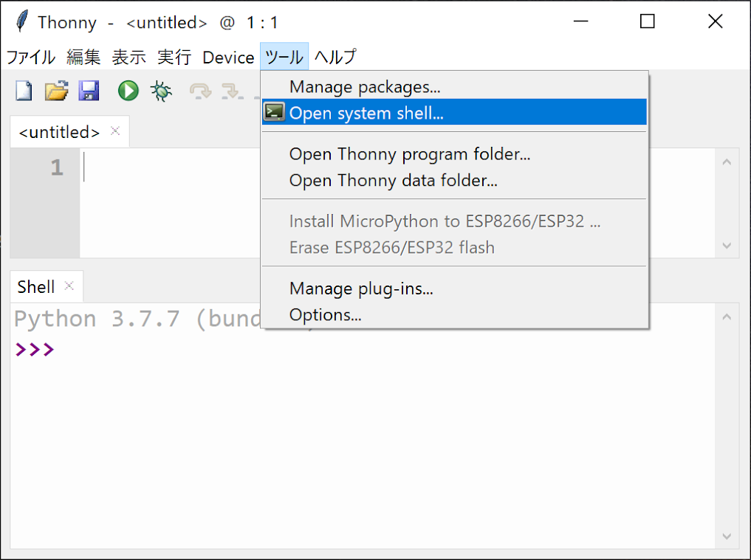Open Manage plug-ins... from the menu
Image resolution: width=751 pixels, height=560 pixels.
tap(454, 288)
